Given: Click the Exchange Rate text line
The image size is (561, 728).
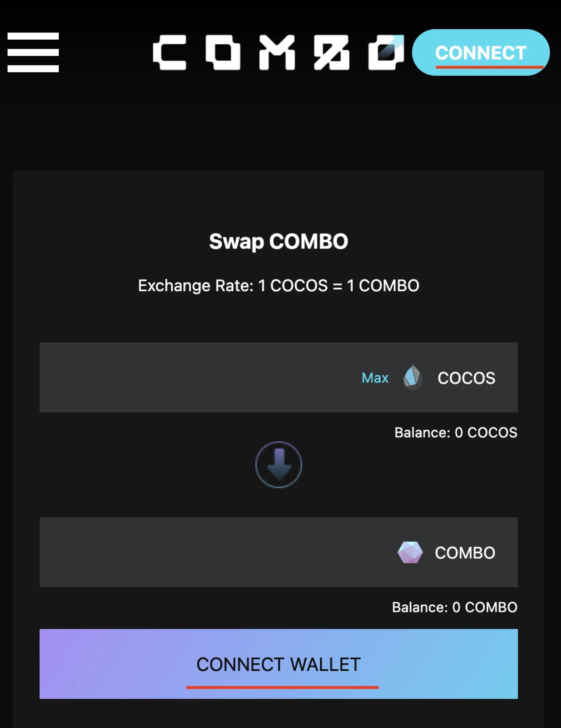Looking at the screenshot, I should pyautogui.click(x=278, y=286).
